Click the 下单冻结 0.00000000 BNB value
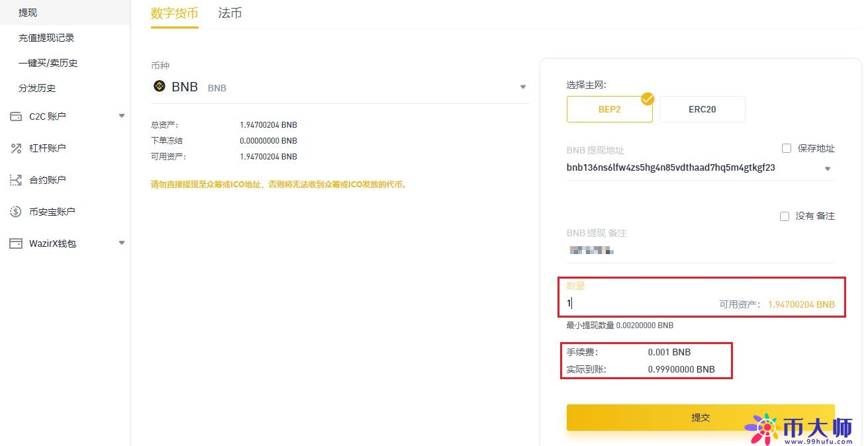Screen dimensions: 868x446 (268, 141)
